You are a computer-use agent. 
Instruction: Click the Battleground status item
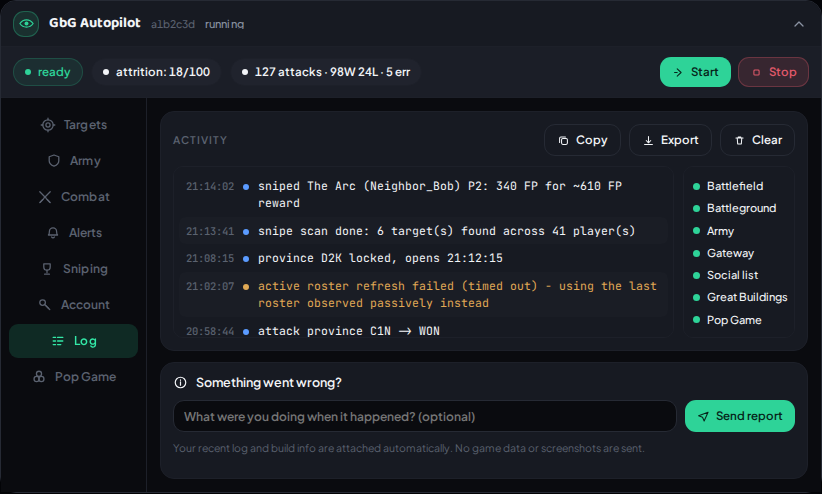click(x=734, y=208)
